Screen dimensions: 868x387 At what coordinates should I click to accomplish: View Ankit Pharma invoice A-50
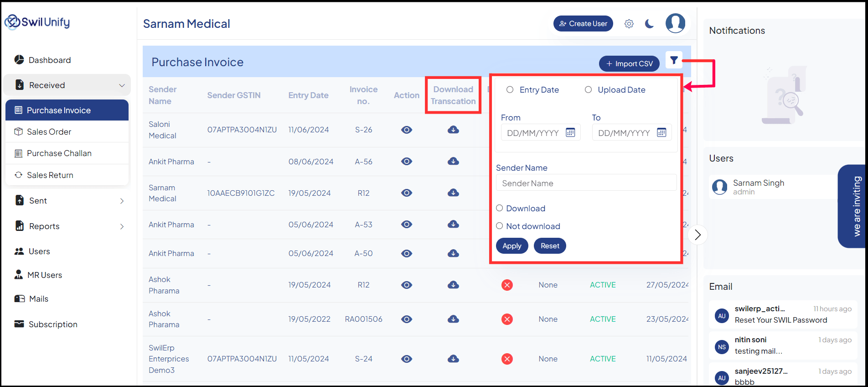point(407,253)
